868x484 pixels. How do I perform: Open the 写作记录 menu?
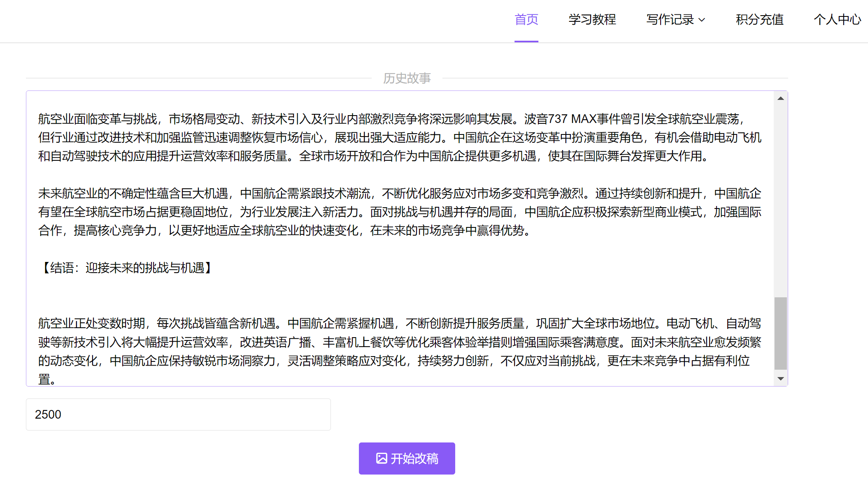[670, 20]
